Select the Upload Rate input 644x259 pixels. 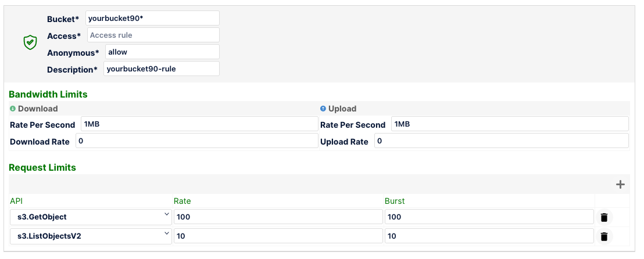click(x=501, y=141)
